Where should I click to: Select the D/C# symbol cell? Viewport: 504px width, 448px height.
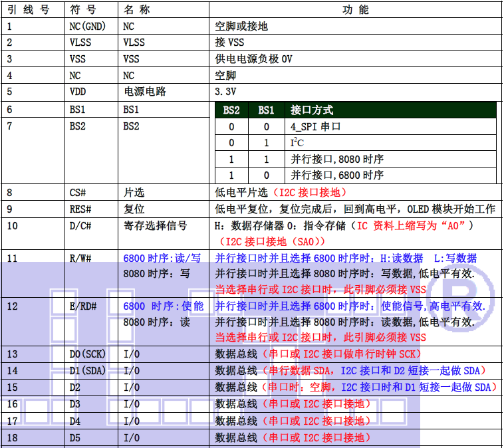[80, 225]
